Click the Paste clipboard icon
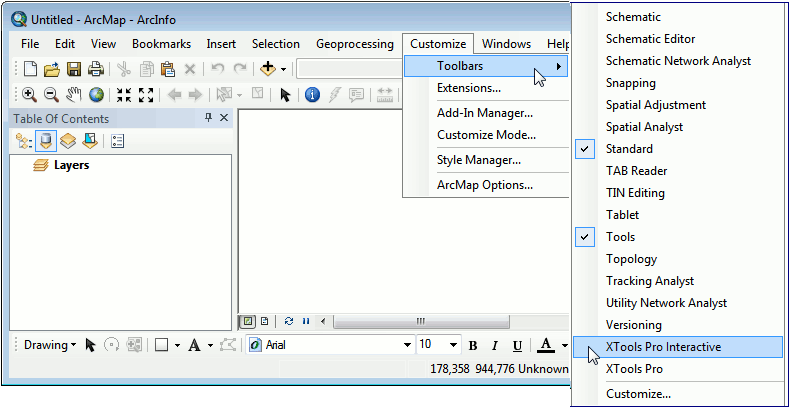 [167, 68]
